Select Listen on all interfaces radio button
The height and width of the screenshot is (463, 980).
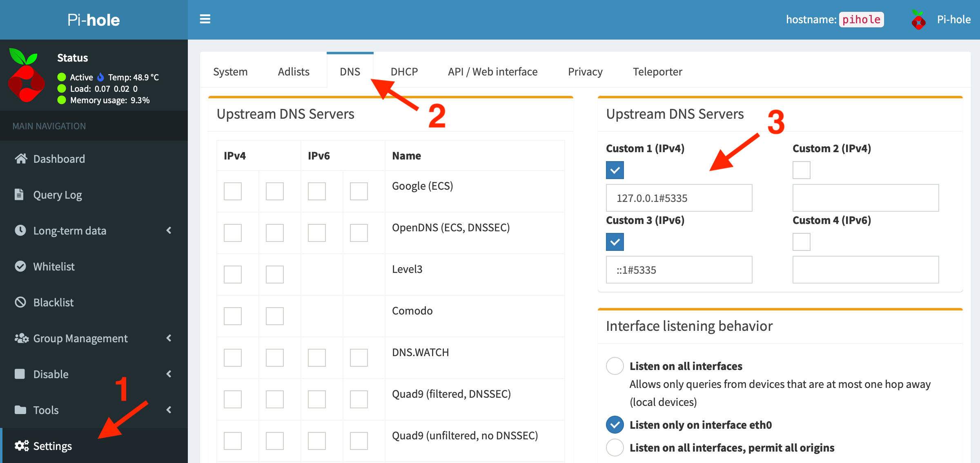pos(615,367)
